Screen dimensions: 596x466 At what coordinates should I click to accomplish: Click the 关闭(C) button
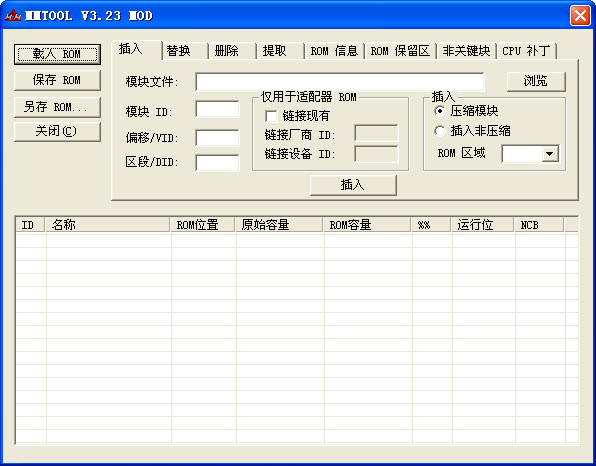tap(57, 132)
